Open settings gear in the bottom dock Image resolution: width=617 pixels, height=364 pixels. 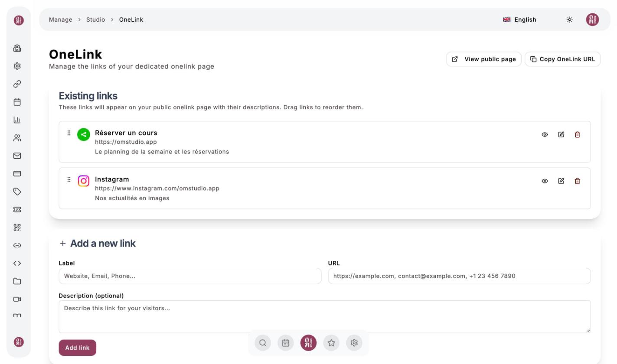(x=354, y=343)
